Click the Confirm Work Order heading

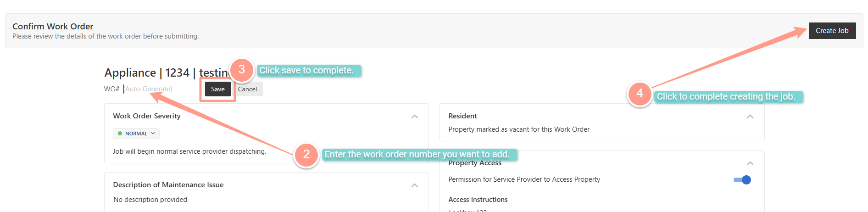click(53, 26)
